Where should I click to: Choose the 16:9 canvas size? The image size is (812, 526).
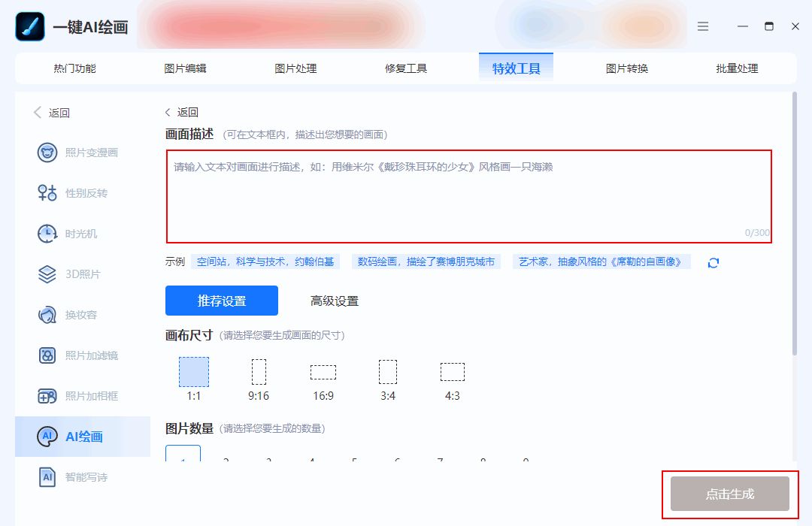323,382
